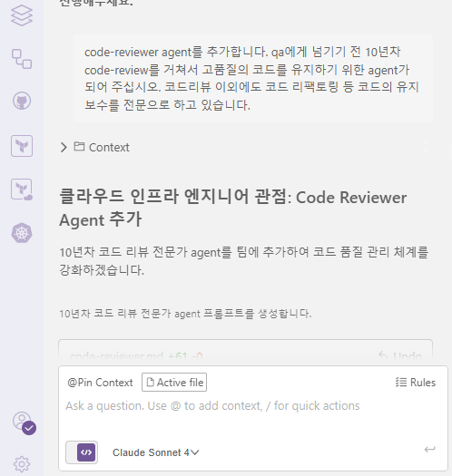The height and width of the screenshot is (476, 452).
Task: Toggle the Active file context chip
Action: (174, 383)
